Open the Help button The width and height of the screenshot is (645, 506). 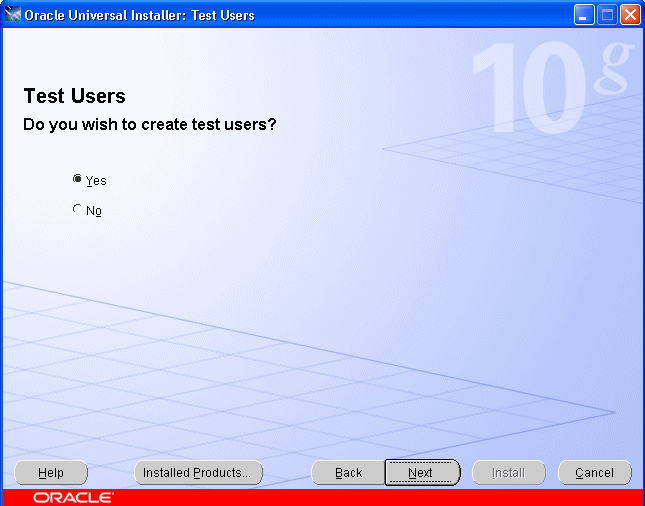pos(51,473)
